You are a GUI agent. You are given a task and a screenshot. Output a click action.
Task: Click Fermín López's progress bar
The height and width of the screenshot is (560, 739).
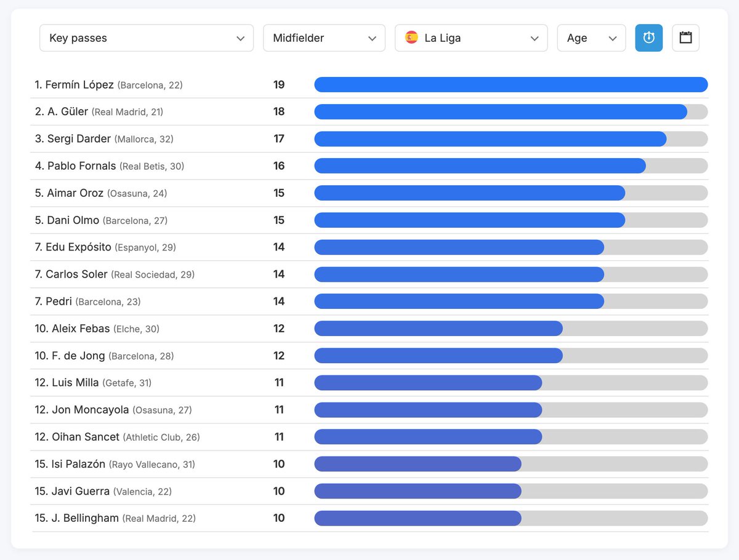click(x=511, y=84)
